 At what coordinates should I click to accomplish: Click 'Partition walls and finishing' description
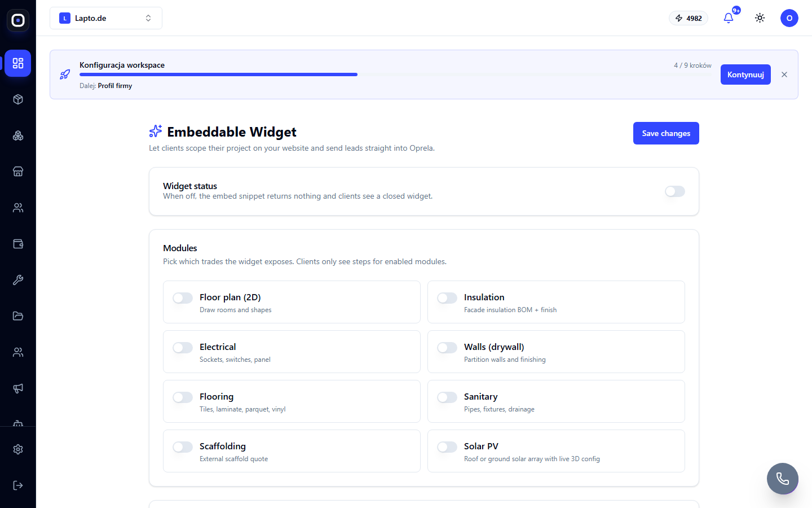(x=505, y=360)
